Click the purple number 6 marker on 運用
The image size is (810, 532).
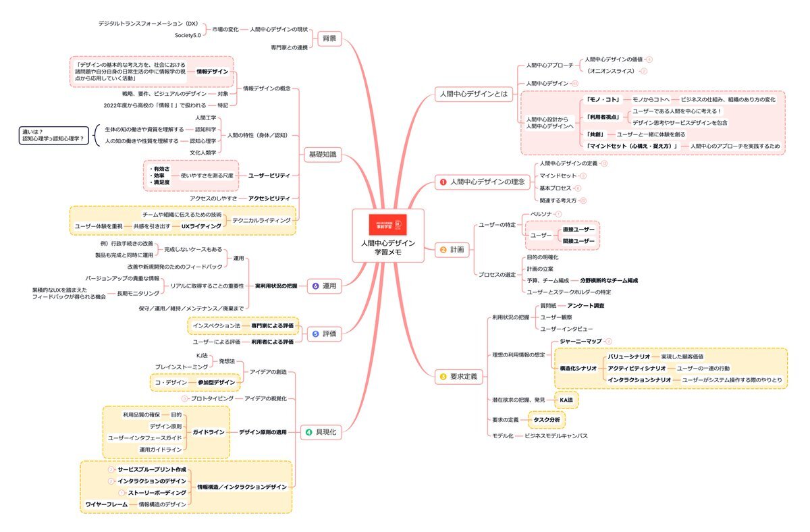click(x=315, y=286)
